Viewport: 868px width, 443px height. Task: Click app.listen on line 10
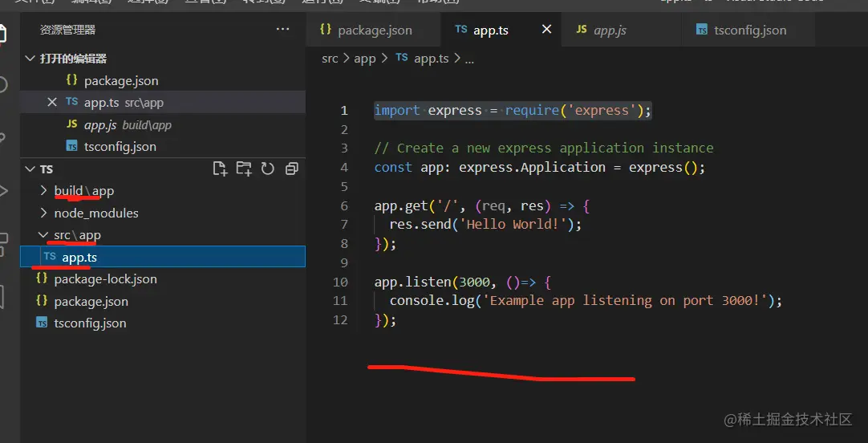pos(413,282)
